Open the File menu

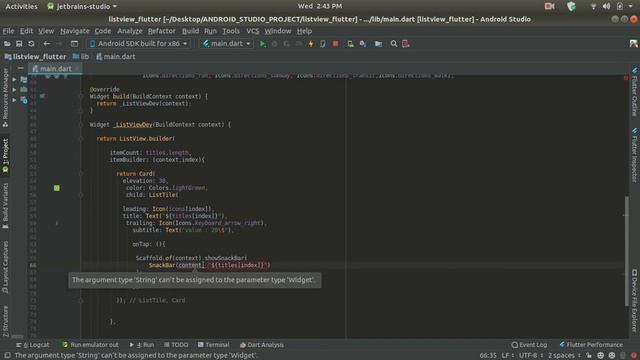[x=8, y=31]
